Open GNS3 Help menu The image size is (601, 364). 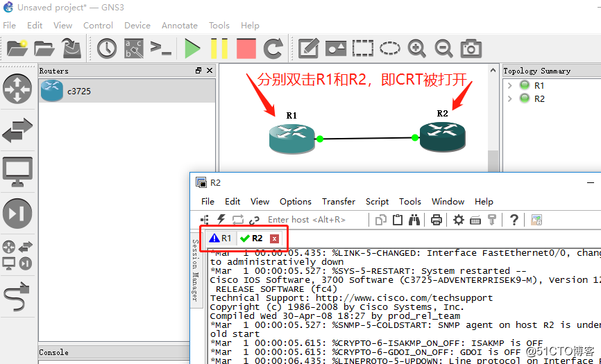[250, 25]
